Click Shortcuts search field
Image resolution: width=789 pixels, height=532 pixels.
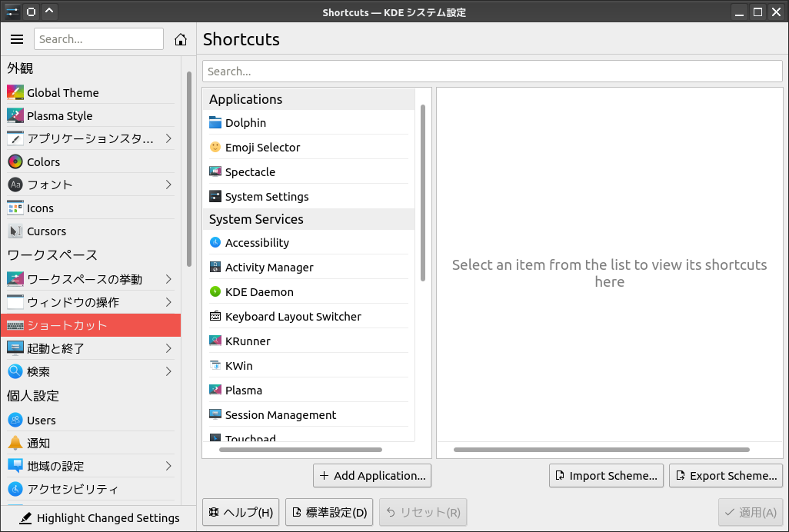pos(492,71)
